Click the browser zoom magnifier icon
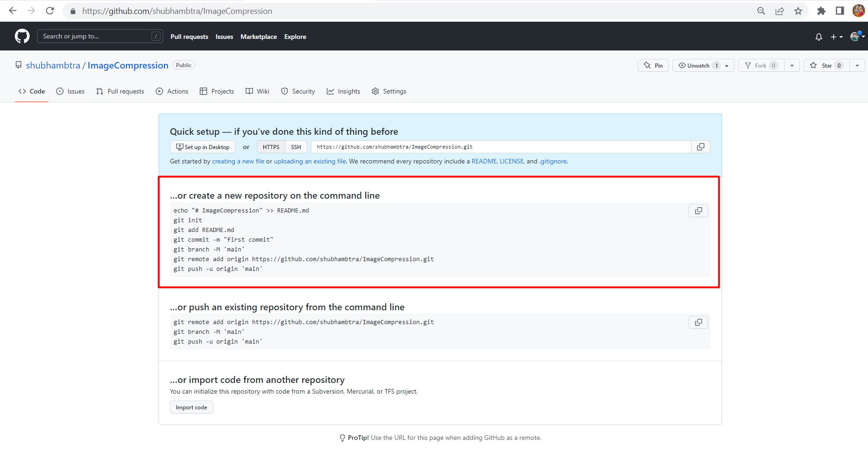Viewport: 868px width, 451px height. 761,11
